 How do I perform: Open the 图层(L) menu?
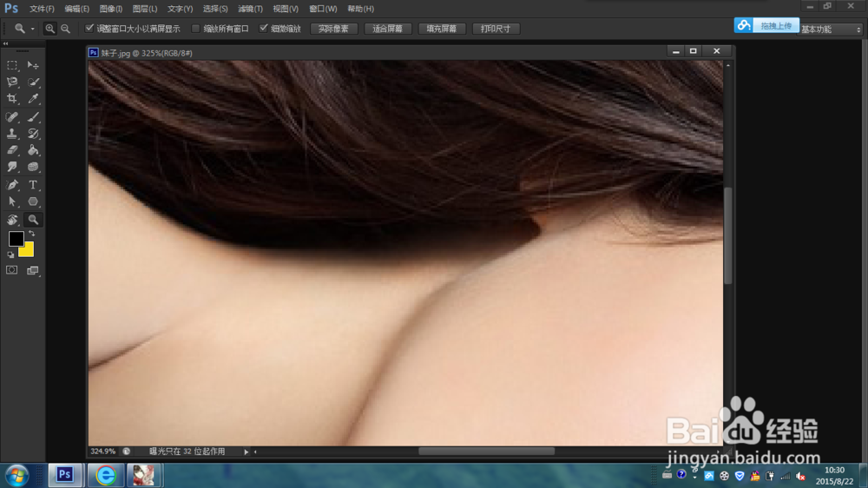[145, 9]
